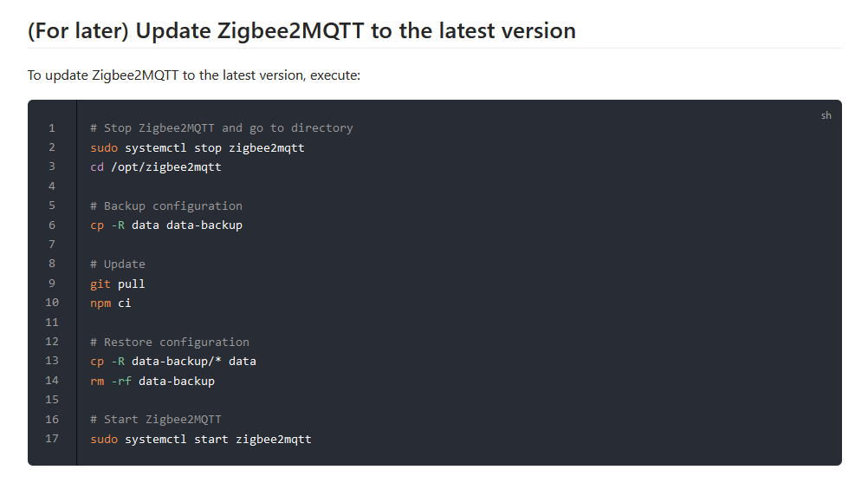Click line number 17 in the gutter
Viewport: 868px width, 496px height.
[51, 439]
